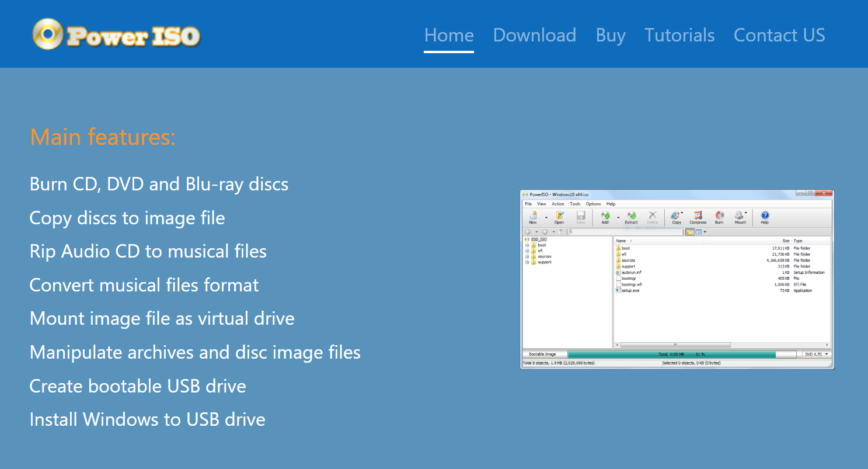Click the Copy icon in the PowerISO screenshot

click(677, 217)
